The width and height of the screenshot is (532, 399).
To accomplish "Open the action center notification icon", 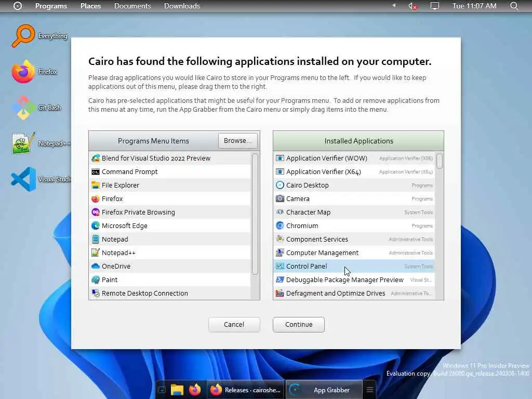I will 435,6.
